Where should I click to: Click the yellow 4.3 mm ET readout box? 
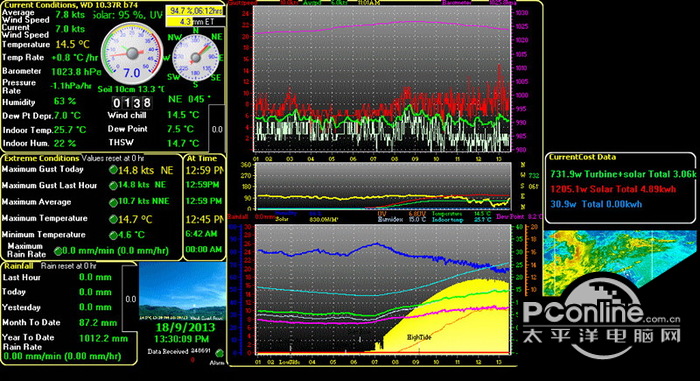195,21
